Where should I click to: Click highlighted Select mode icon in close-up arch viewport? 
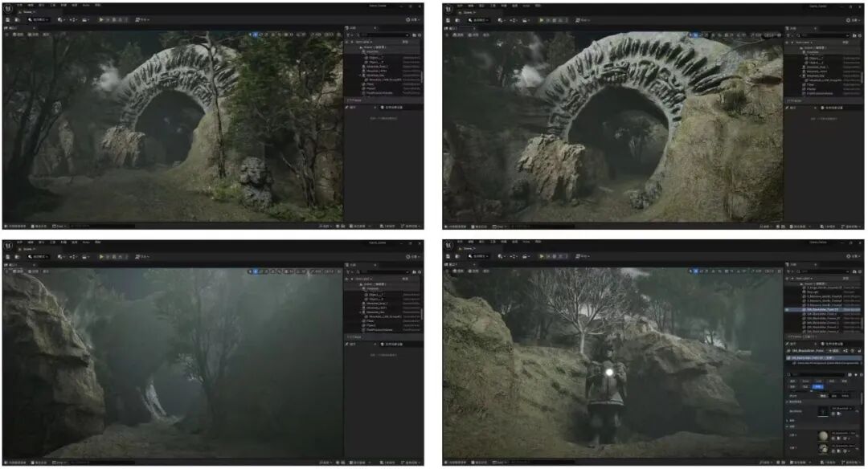[695, 35]
